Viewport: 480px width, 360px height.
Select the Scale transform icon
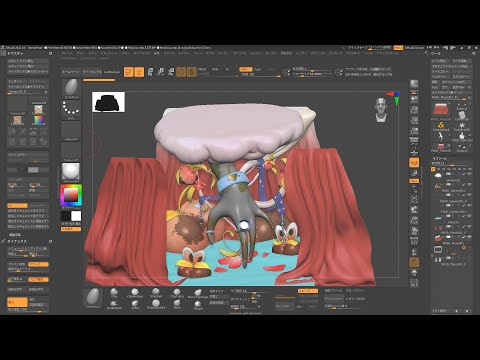[161, 72]
